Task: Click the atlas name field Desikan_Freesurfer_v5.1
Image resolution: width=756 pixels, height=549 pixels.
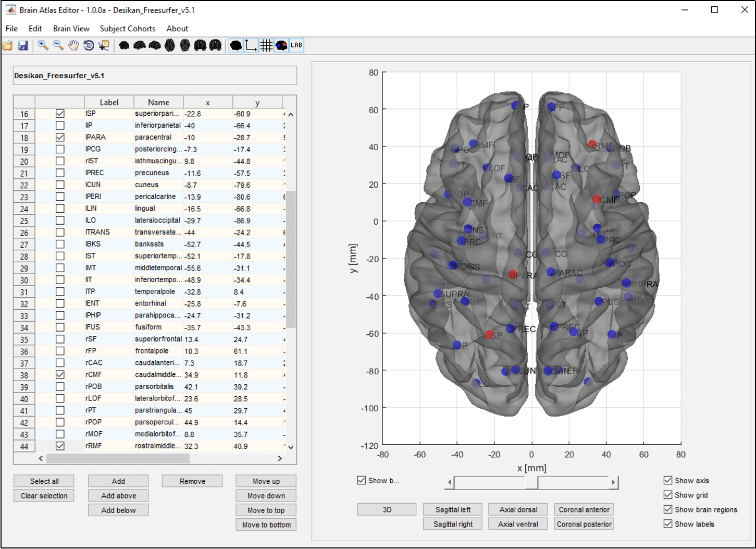Action: (155, 76)
